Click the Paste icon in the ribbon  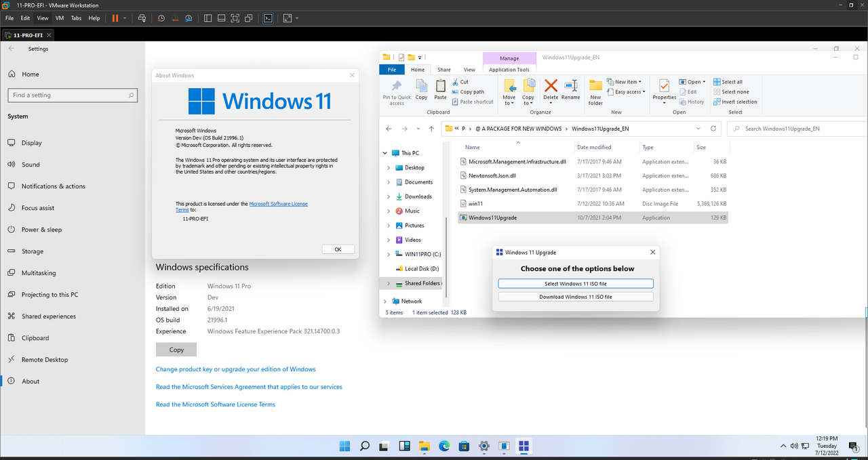pos(441,89)
